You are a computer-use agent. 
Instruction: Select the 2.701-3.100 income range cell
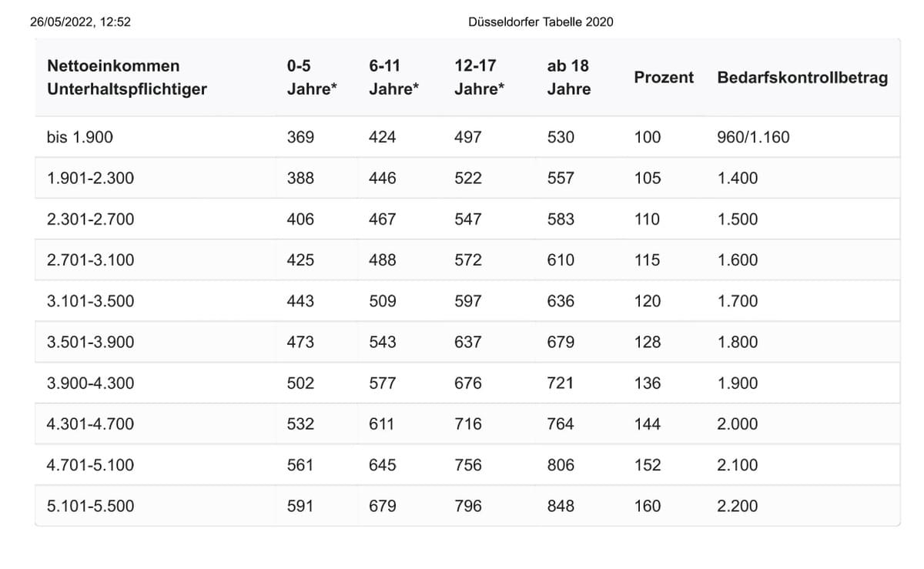click(90, 260)
